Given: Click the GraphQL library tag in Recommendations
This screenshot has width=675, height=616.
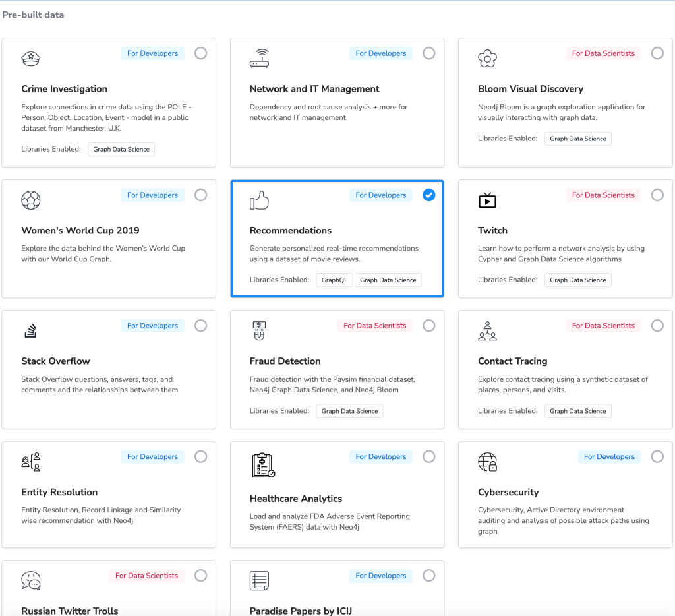Looking at the screenshot, I should (x=334, y=280).
